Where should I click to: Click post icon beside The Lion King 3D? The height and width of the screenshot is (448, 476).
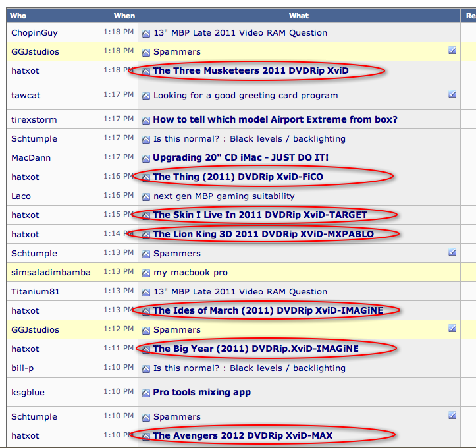click(x=146, y=235)
